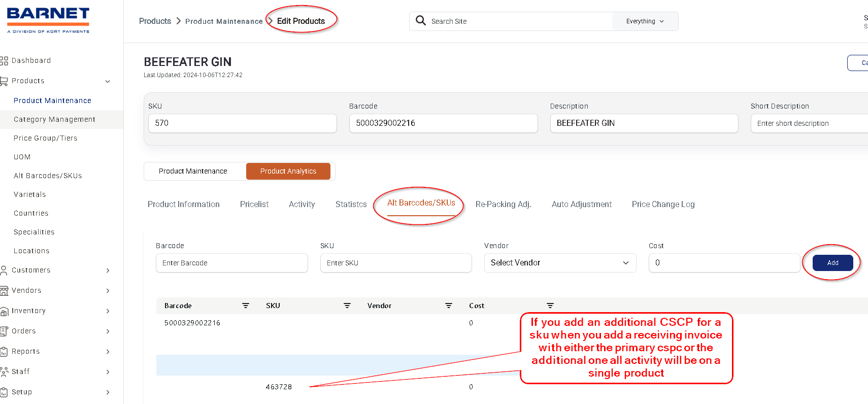Image resolution: width=868 pixels, height=404 pixels.
Task: Select the Alt Barcodes/SKUs tab
Action: coord(421,203)
